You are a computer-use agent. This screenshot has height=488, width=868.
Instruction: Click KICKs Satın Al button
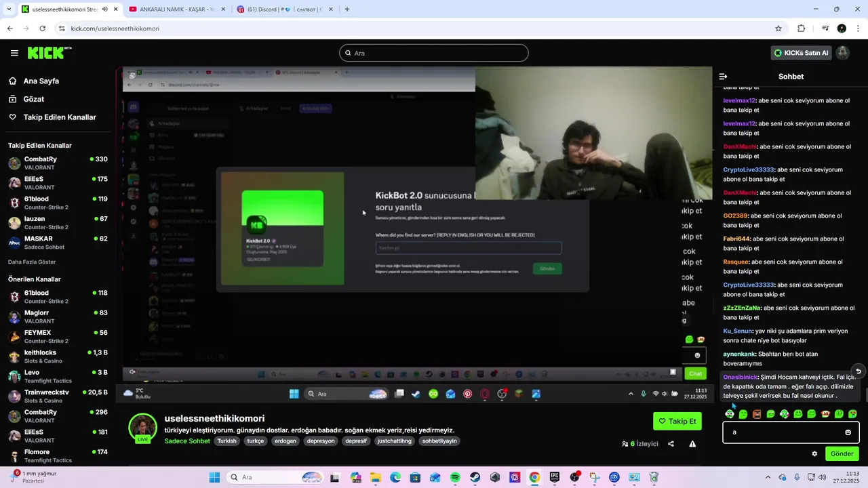(x=802, y=53)
